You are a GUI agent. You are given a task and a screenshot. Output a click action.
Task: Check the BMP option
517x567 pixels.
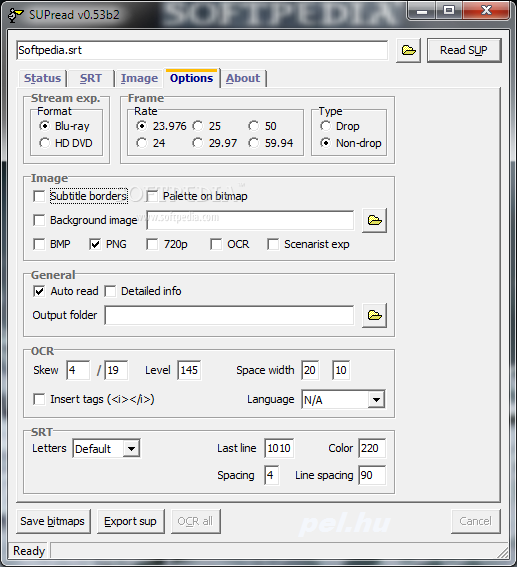coord(39,244)
